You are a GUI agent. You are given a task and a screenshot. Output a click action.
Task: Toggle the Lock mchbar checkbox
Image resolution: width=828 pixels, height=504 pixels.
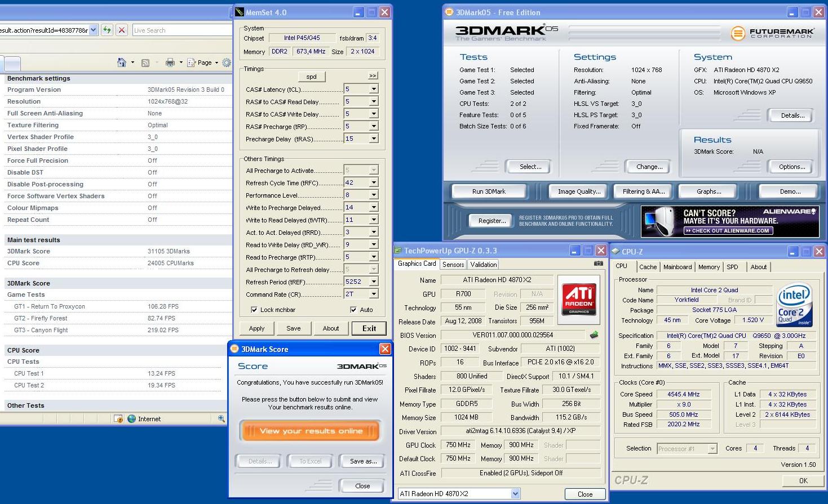click(254, 310)
